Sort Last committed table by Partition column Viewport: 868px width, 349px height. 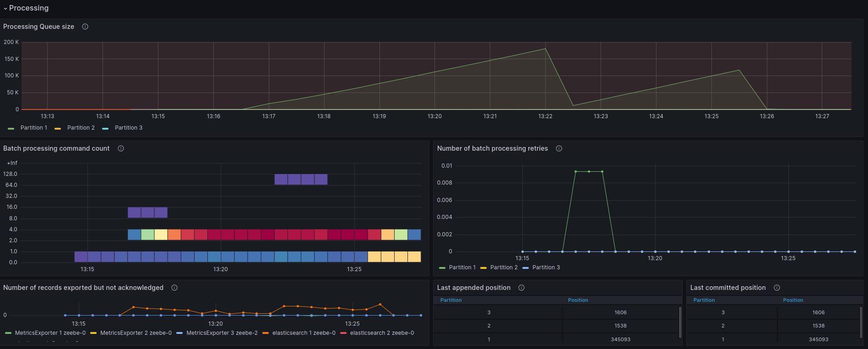point(704,300)
